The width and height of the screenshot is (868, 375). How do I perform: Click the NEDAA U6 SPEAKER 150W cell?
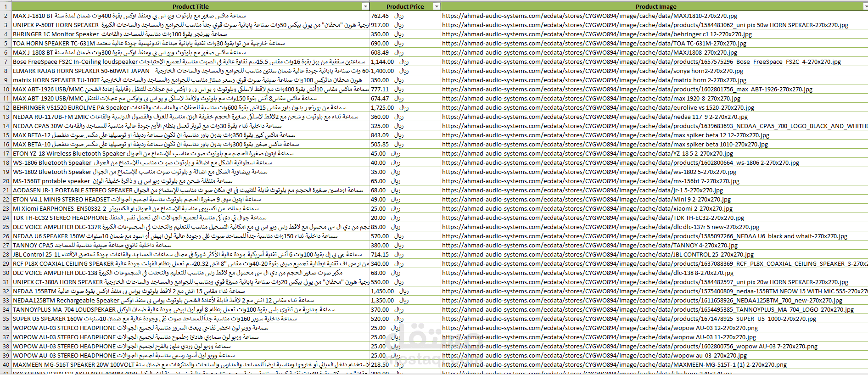pyautogui.click(x=190, y=236)
